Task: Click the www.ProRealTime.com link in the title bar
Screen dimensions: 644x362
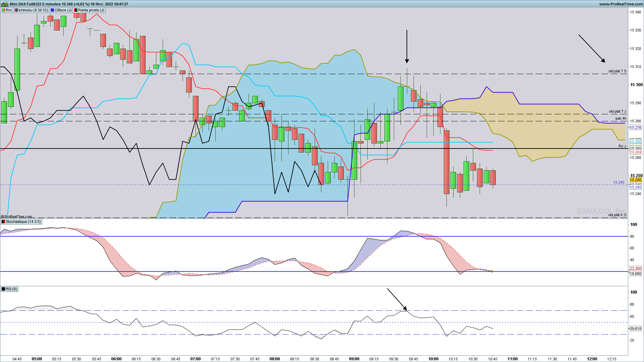Action: [621, 4]
